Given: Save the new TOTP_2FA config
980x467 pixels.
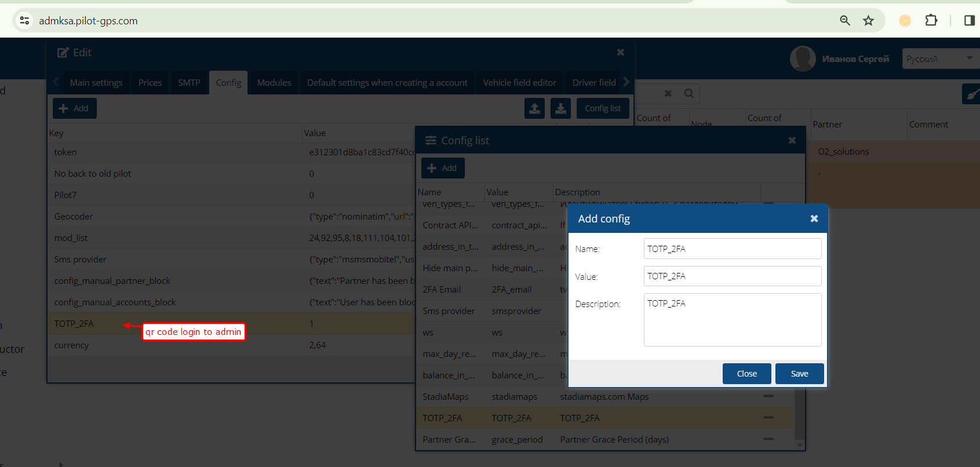Looking at the screenshot, I should coord(799,374).
